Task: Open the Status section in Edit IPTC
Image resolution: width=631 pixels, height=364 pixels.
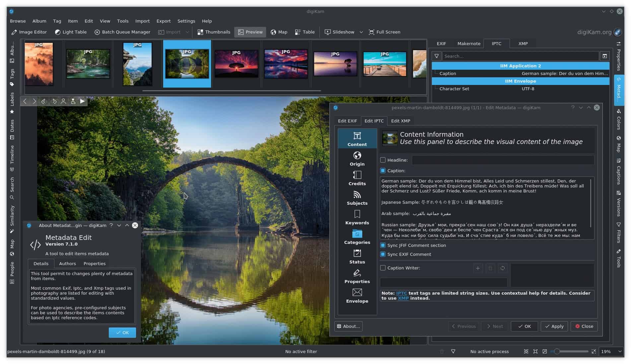Action: pyautogui.click(x=357, y=256)
